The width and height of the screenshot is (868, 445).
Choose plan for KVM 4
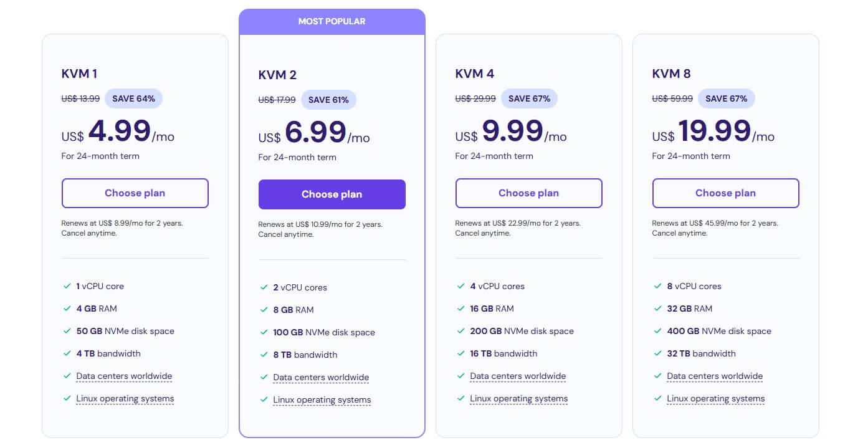coord(528,193)
